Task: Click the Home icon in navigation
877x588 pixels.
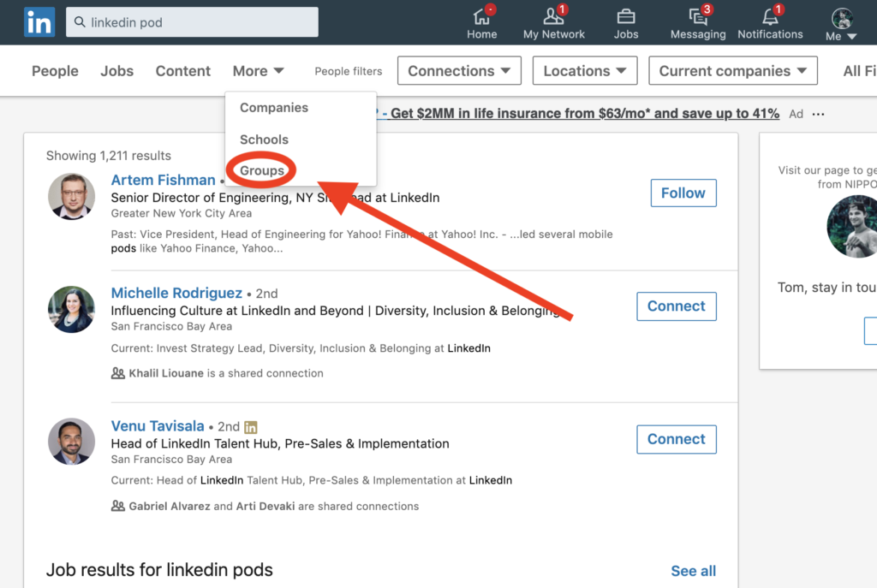Action: (481, 23)
